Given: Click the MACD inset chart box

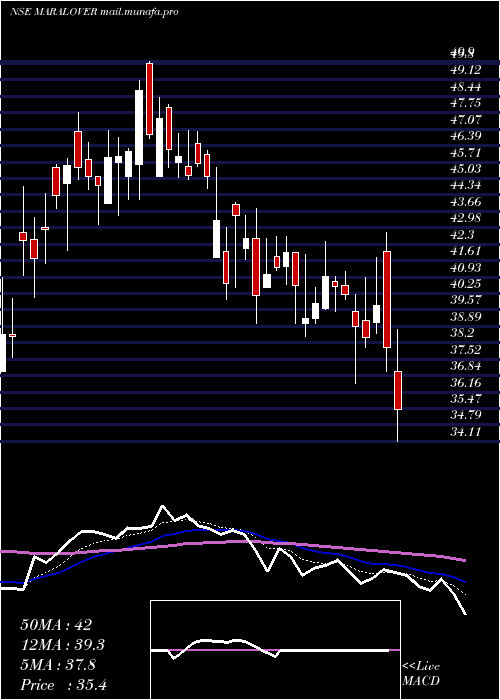Looking at the screenshot, I should [x=275, y=650].
